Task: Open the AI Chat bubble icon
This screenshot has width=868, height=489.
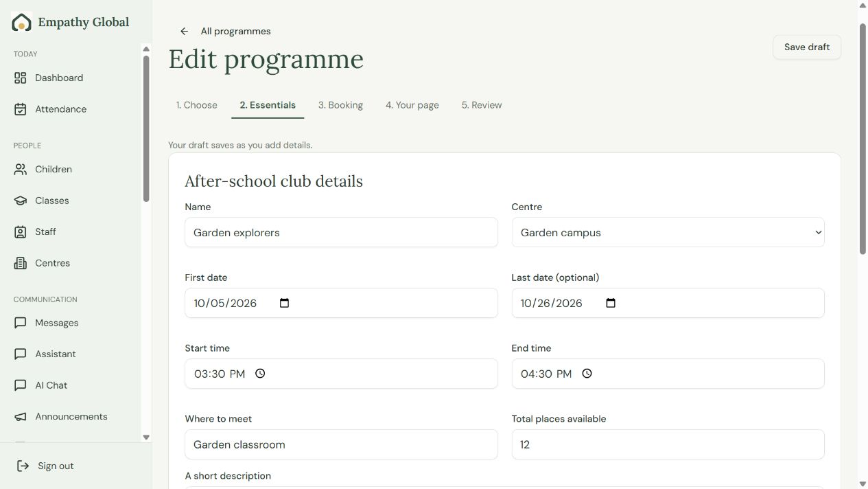Action: pos(21,385)
